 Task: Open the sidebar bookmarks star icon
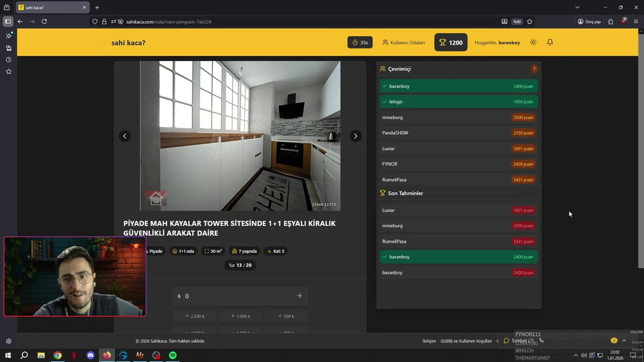[x=9, y=72]
